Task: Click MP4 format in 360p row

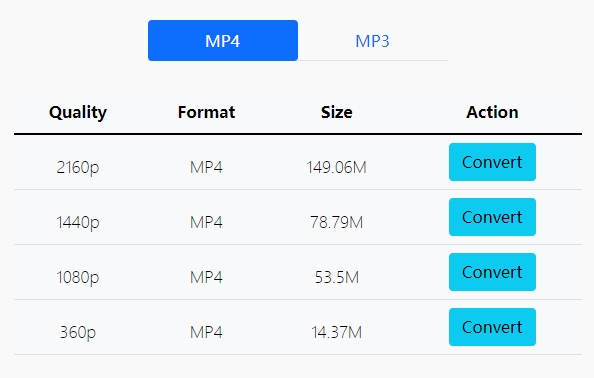Action: point(206,332)
